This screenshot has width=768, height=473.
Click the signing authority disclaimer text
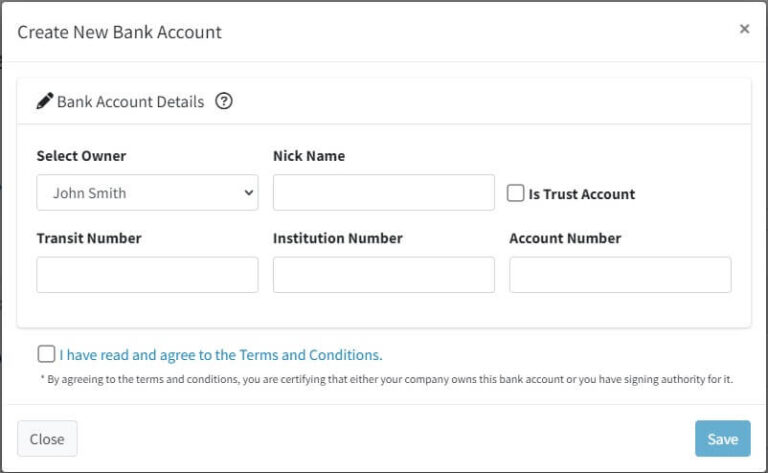tap(387, 379)
